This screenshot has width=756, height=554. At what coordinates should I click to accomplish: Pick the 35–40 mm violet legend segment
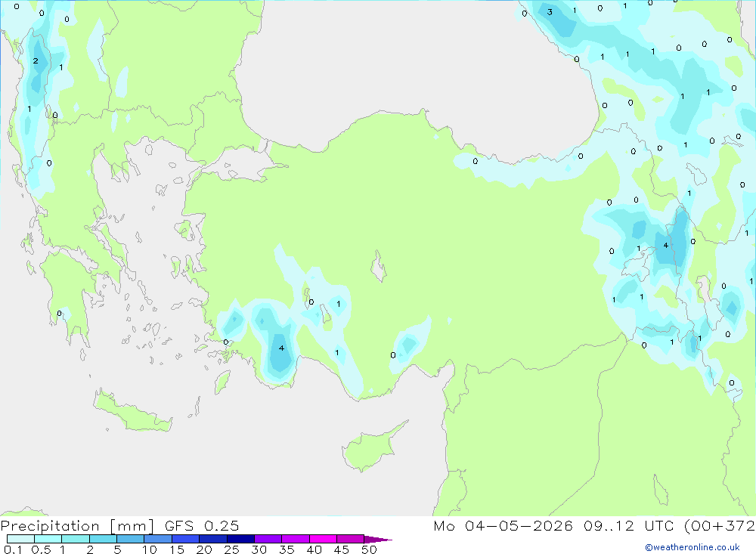pyautogui.click(x=295, y=539)
